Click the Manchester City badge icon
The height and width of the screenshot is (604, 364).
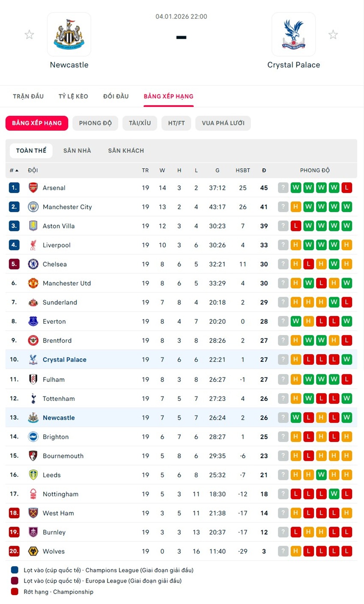33,207
